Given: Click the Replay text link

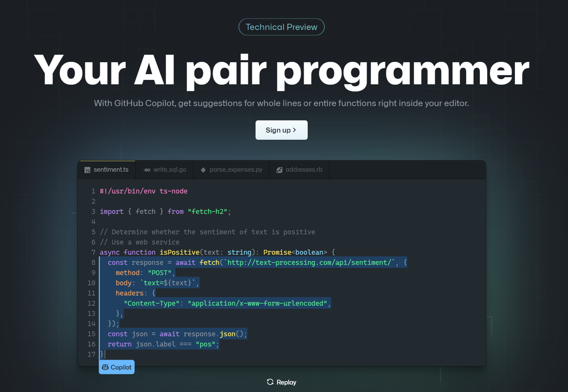Looking at the screenshot, I should point(286,382).
